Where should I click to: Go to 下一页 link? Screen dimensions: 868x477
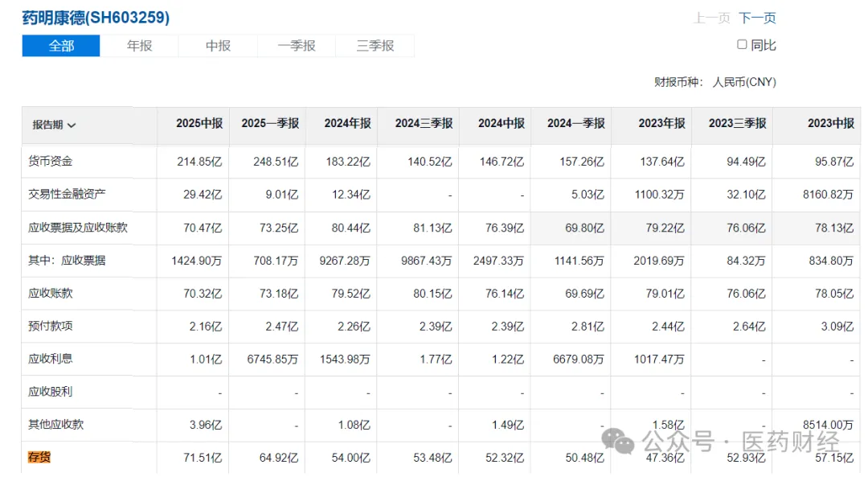[x=757, y=18]
